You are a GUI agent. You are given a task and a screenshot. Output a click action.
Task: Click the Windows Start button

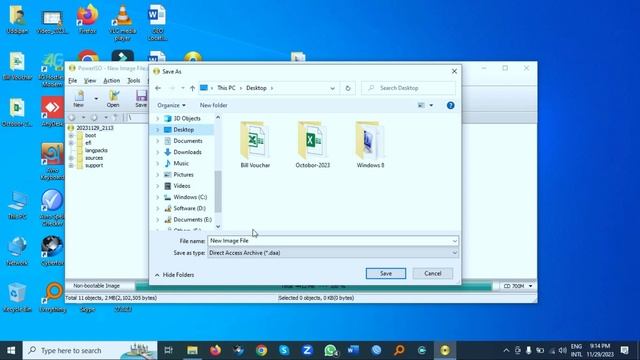11,350
